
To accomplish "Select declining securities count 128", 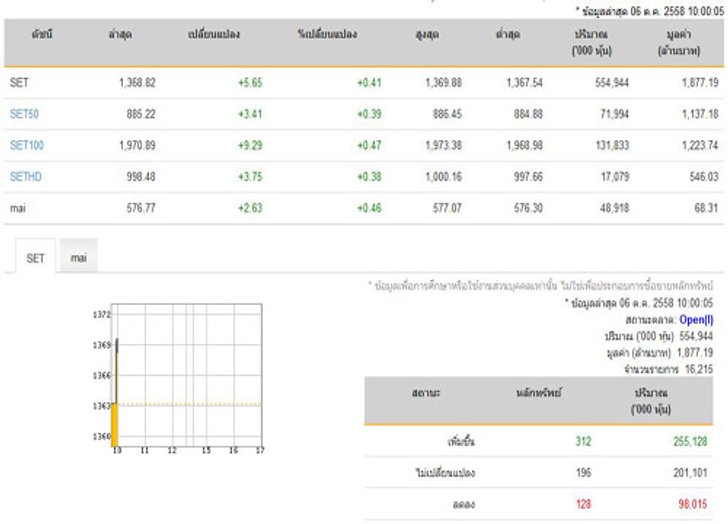I will pyautogui.click(x=583, y=504).
